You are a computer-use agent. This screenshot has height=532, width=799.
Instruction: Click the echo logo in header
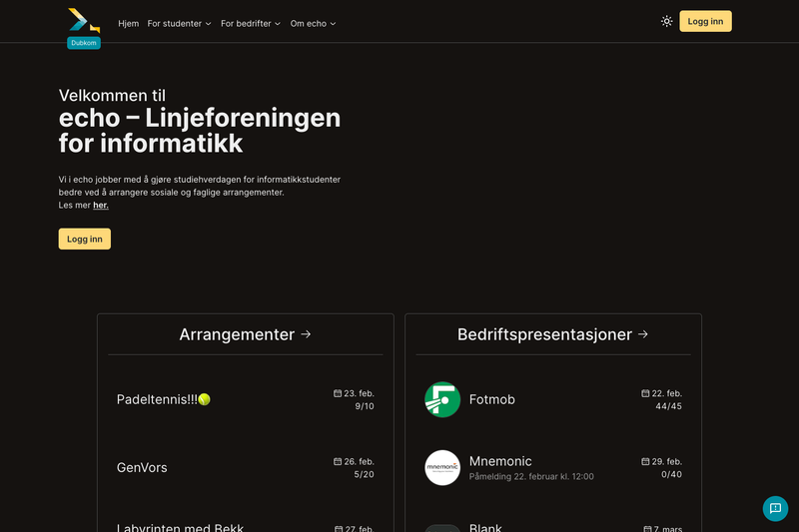click(84, 21)
